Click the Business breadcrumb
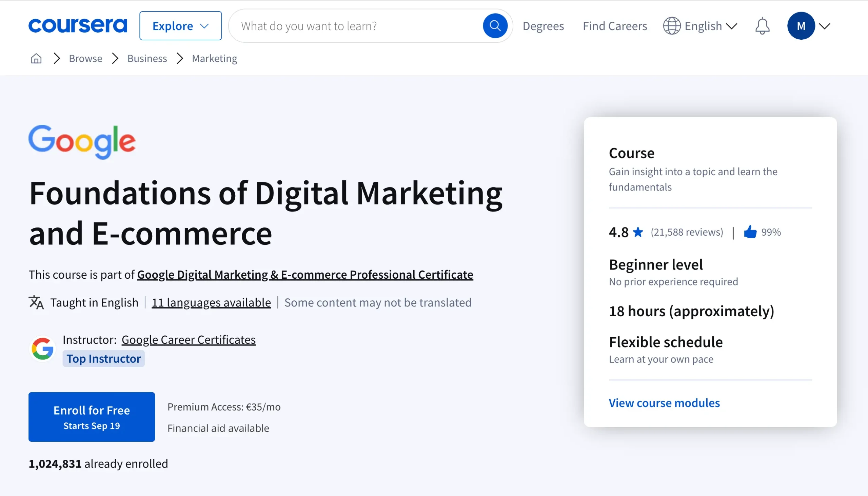Viewport: 868px width, 496px height. click(147, 59)
